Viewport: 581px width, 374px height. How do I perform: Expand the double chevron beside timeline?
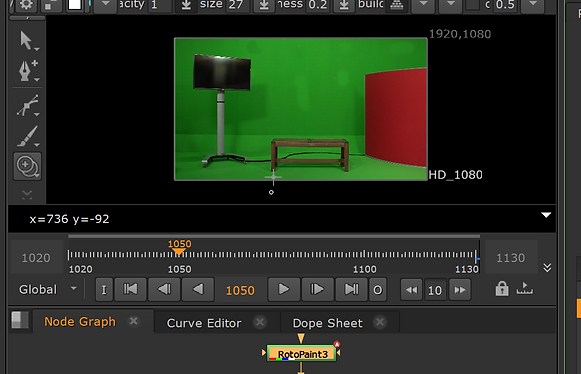pyautogui.click(x=547, y=268)
